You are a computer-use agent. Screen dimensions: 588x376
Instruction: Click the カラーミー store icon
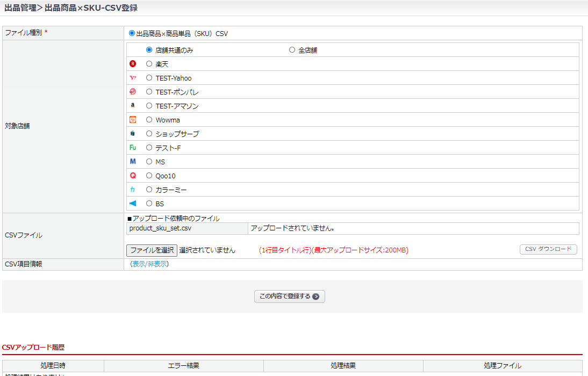[x=133, y=189]
